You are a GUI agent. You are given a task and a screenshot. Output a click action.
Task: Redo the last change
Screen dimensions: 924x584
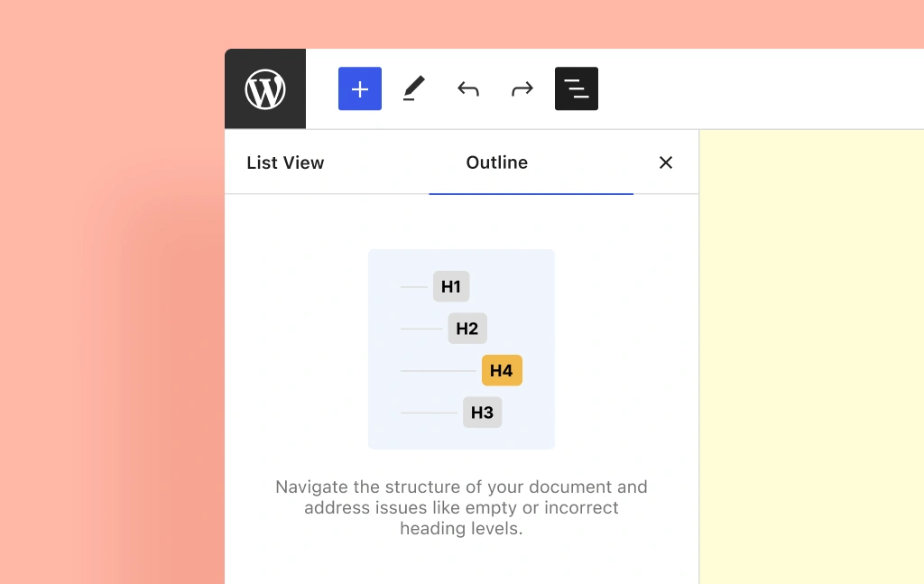tap(522, 88)
